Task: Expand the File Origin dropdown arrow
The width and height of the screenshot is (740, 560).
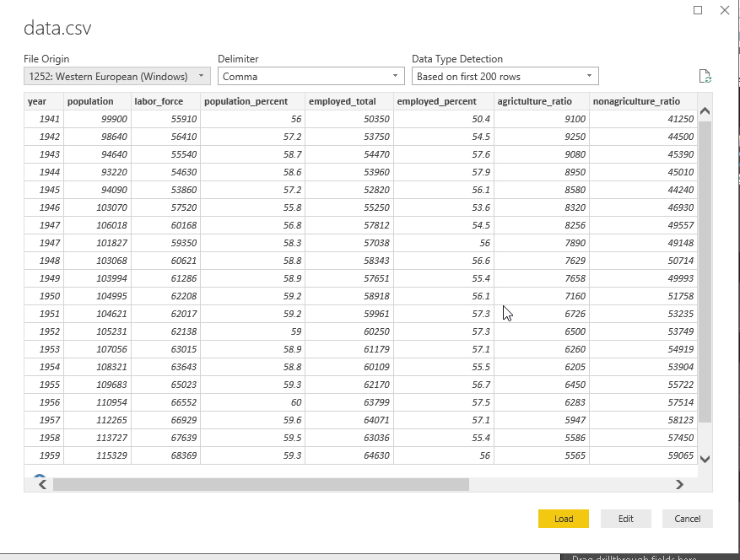Action: coord(203,76)
